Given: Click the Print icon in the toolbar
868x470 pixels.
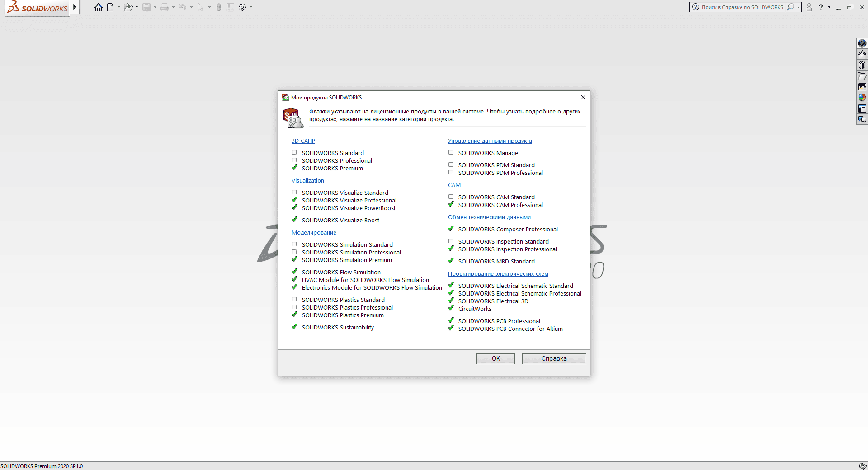Looking at the screenshot, I should [x=165, y=7].
